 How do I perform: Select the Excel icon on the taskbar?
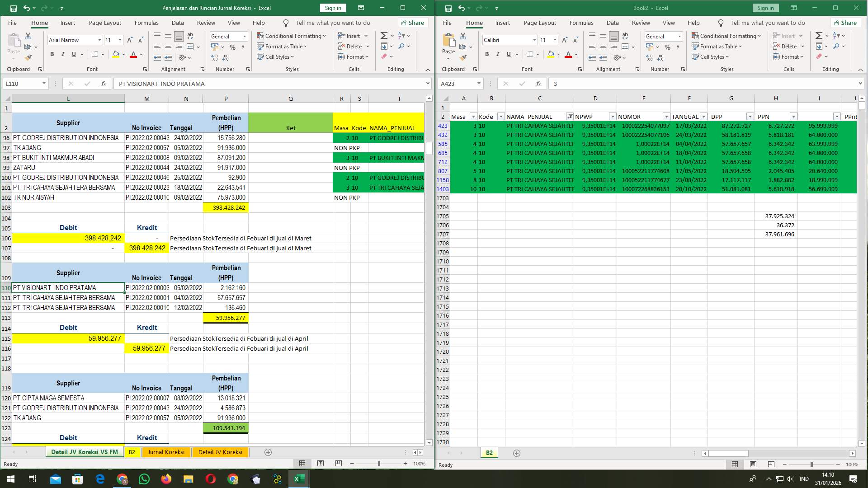click(x=298, y=479)
